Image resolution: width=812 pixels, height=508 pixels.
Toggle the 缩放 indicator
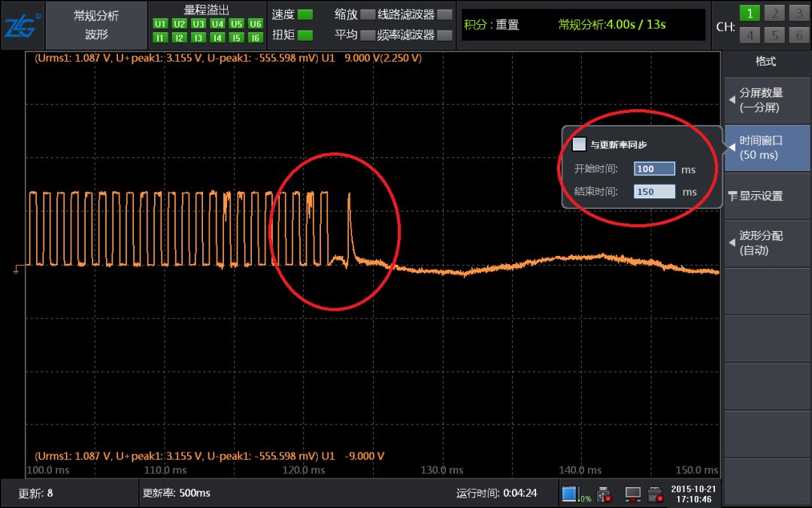pyautogui.click(x=367, y=14)
